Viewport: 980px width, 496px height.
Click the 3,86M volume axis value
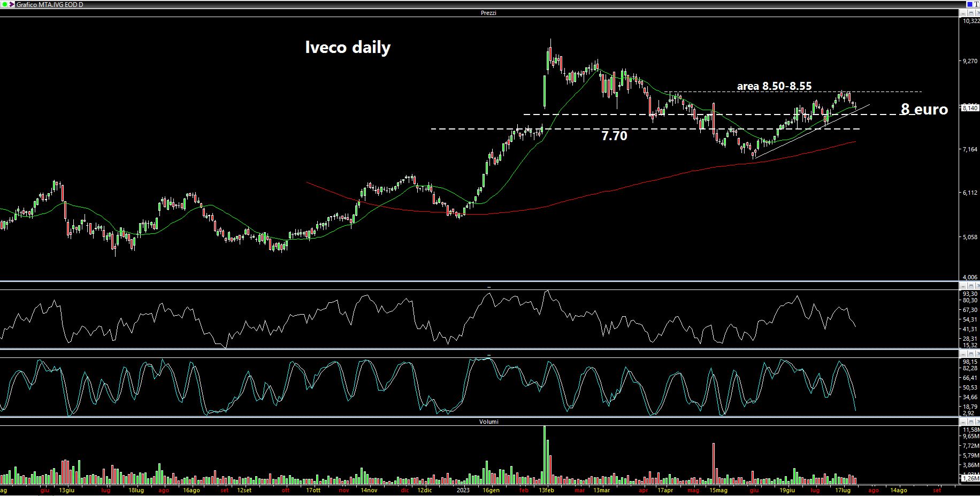pyautogui.click(x=970, y=466)
